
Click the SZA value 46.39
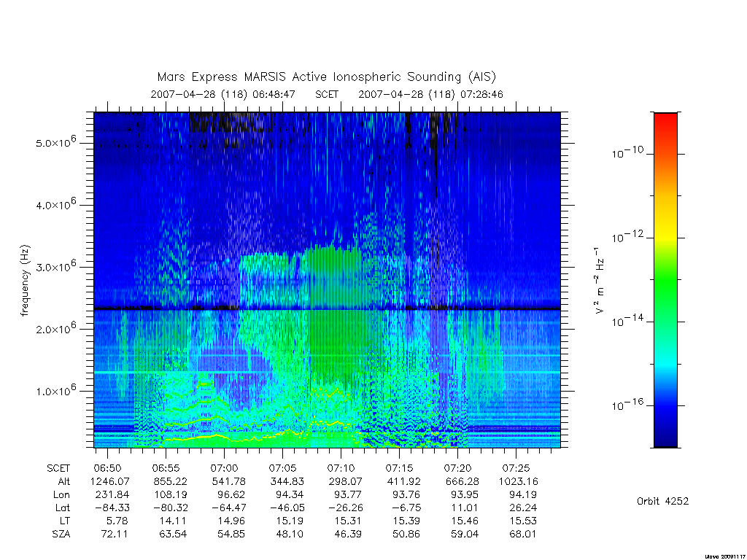pyautogui.click(x=348, y=534)
